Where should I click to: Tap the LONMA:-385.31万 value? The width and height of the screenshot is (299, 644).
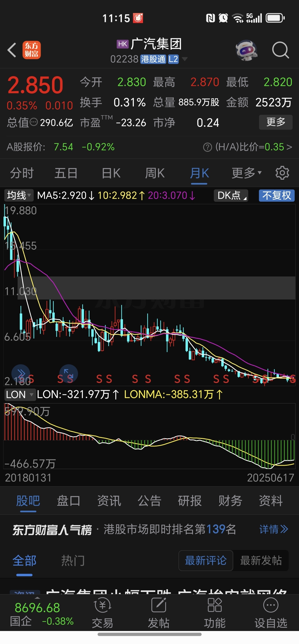173,395
